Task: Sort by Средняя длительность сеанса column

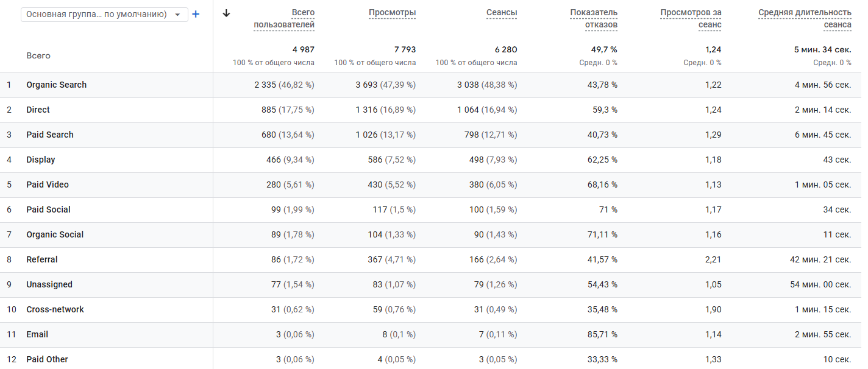Action: tap(805, 19)
